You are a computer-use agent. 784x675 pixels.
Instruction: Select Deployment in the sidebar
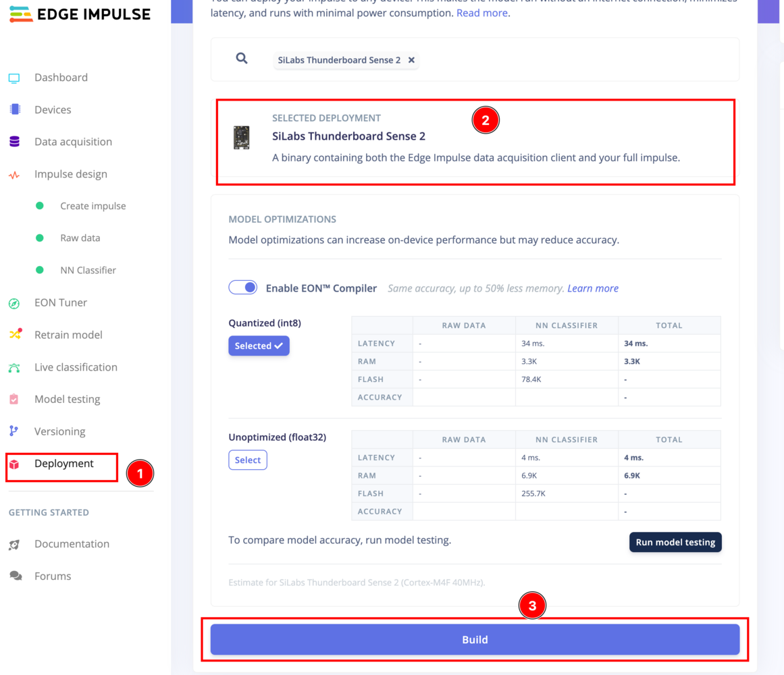point(64,464)
